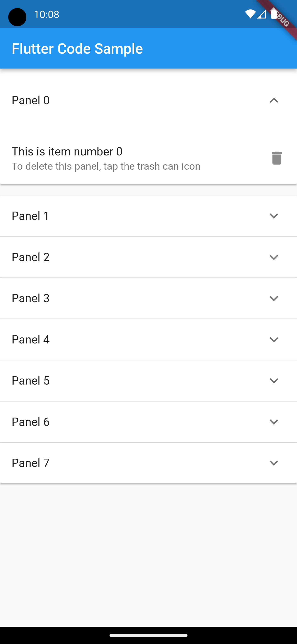Screen dimensions: 297x644
Task: Expand Panel 3 with its down arrow
Action: [x=274, y=298]
